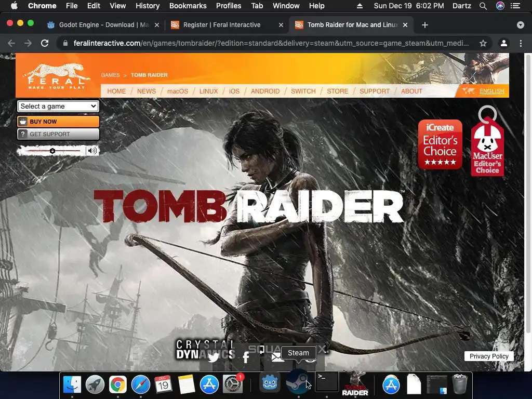Share page on Twitter icon
Image resolution: width=532 pixels, height=399 pixels.
213,357
